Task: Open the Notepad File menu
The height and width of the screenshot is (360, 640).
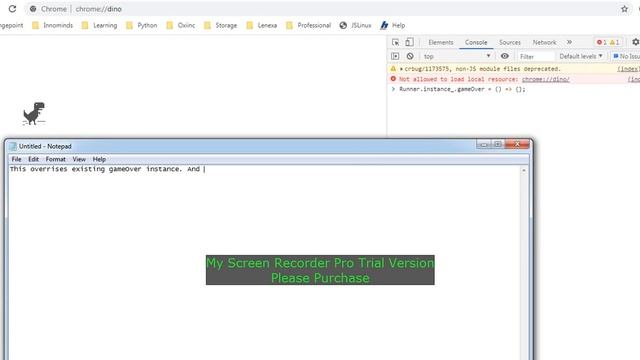Action: tap(16, 159)
